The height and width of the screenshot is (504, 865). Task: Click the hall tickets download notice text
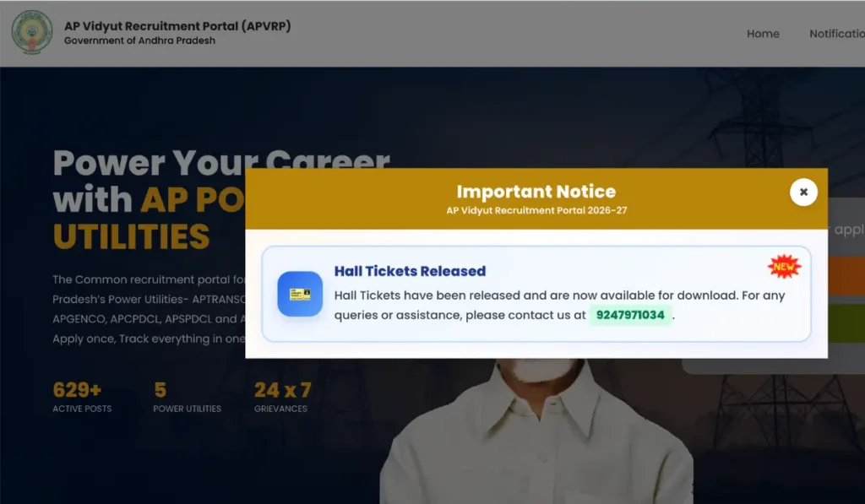pyautogui.click(x=559, y=305)
